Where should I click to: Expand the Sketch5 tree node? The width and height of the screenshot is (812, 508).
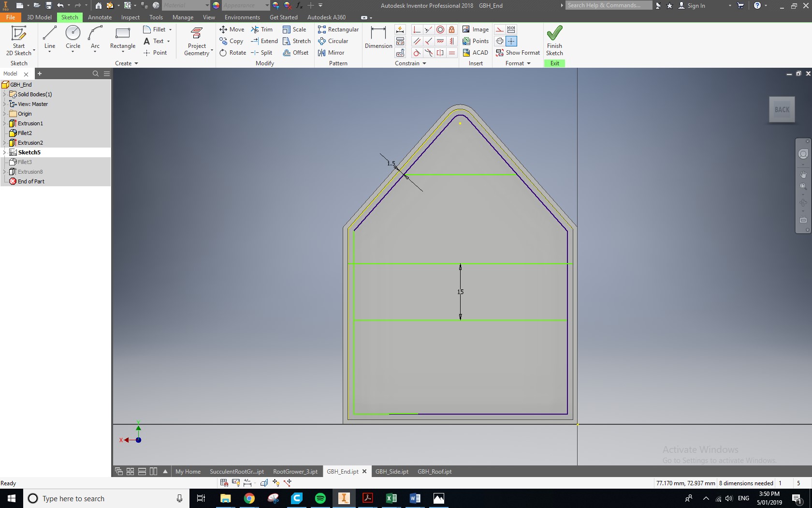tap(4, 152)
